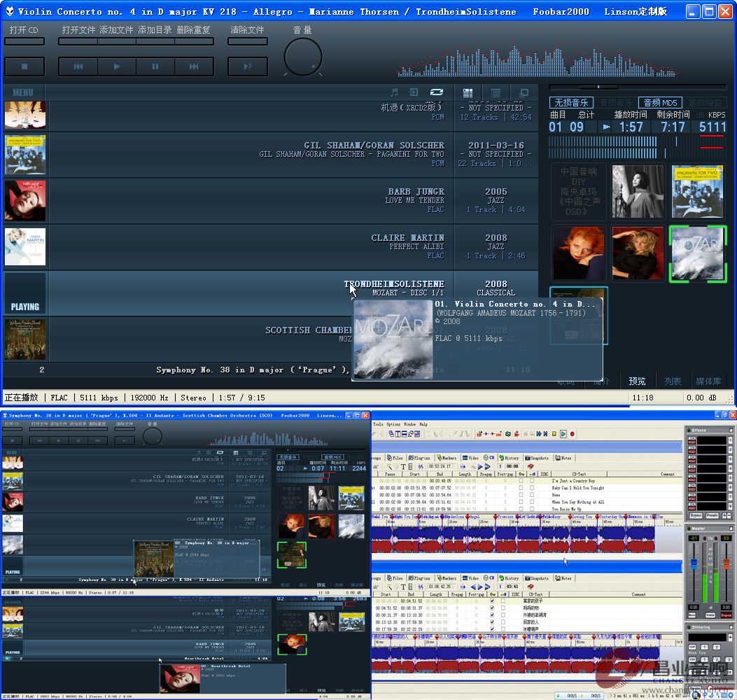Toggle the ON button of effects slot 1
737x700 pixels.
click(x=692, y=437)
